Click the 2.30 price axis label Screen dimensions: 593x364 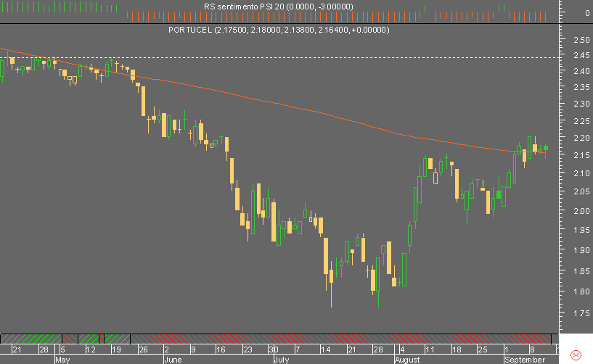click(x=581, y=104)
